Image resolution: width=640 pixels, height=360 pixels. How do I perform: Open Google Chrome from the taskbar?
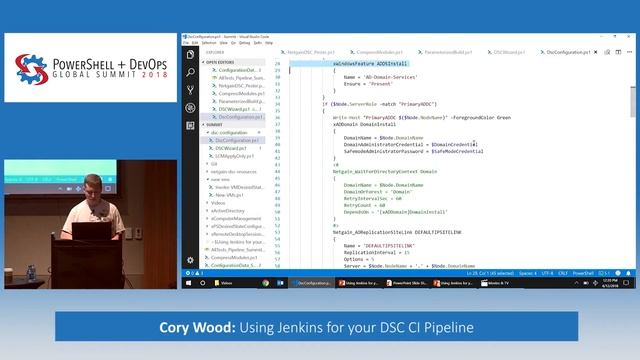[x=266, y=283]
